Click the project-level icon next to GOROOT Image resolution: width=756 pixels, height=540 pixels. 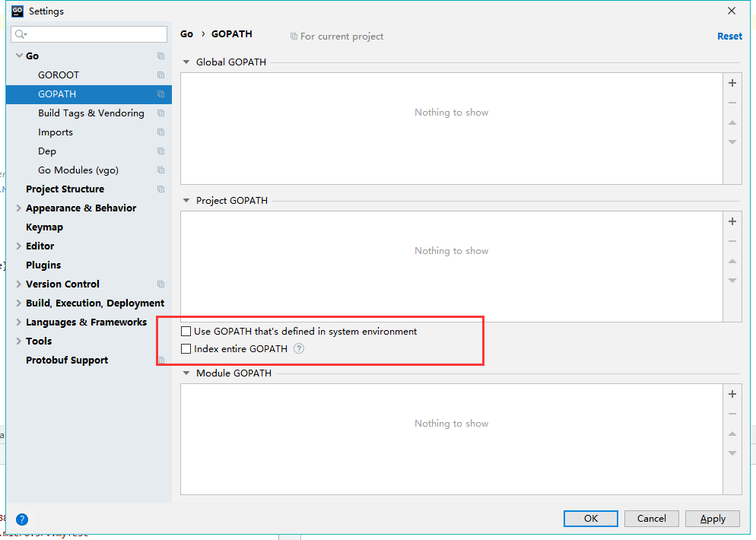(x=161, y=75)
